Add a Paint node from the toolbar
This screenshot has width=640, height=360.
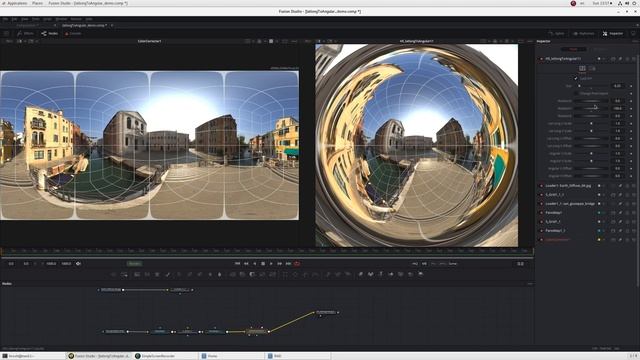click(167, 274)
